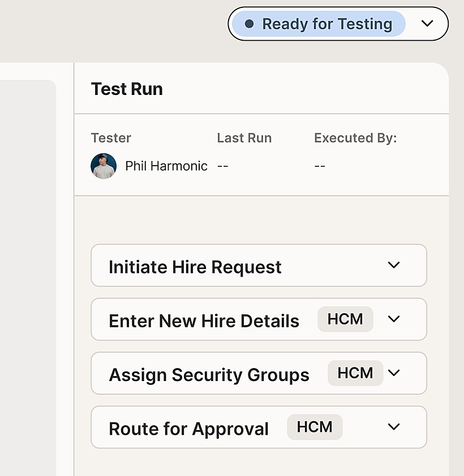Expand the Enter New Hire Details chevron
Viewport: 464px width, 476px height.
tap(393, 319)
